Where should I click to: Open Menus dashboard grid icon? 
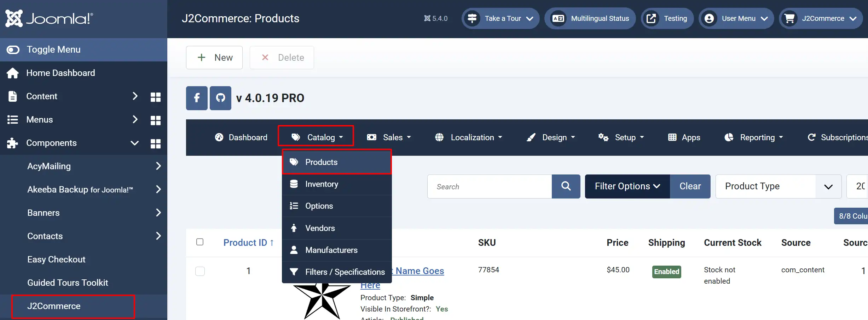point(156,120)
